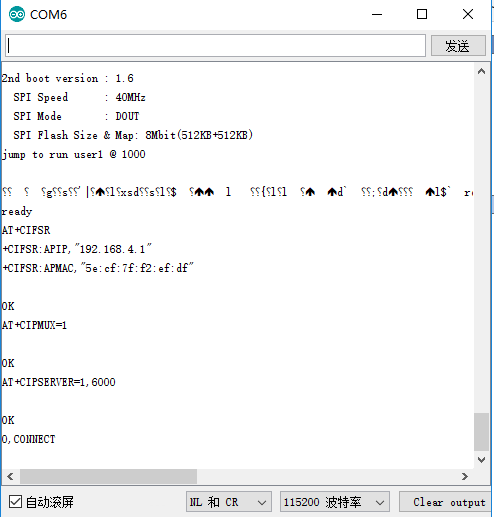This screenshot has width=494, height=517.
Task: Click the 'AT+CIPMUX=1' line
Action: tap(34, 325)
